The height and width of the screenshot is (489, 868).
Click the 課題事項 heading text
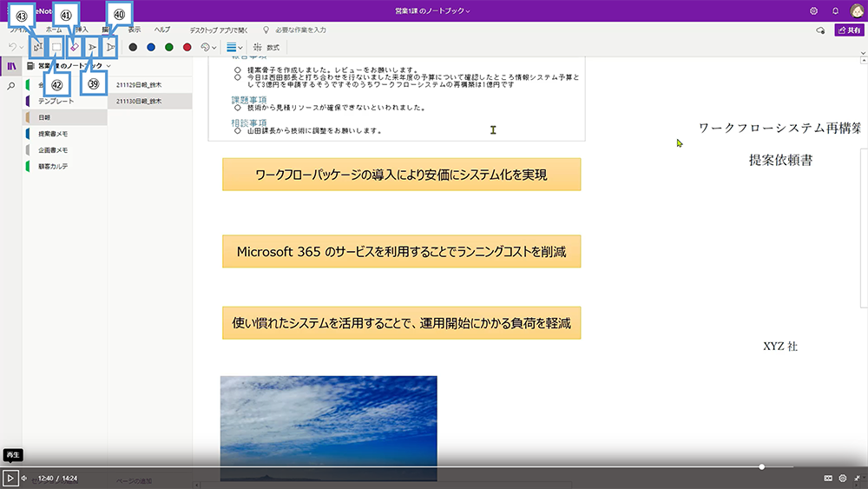pos(249,100)
